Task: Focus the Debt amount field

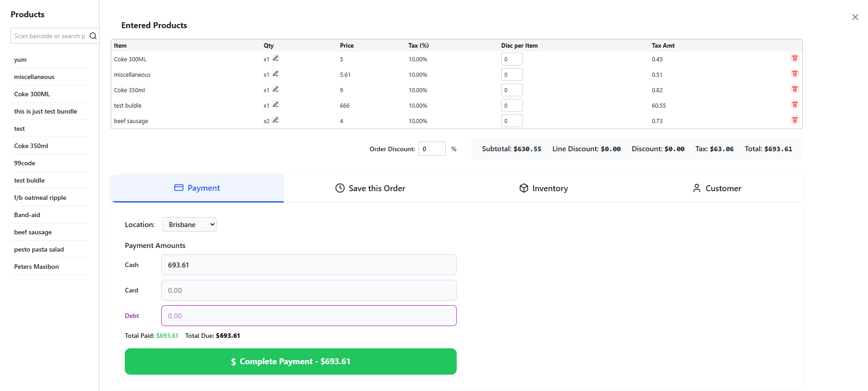Action: coord(309,316)
